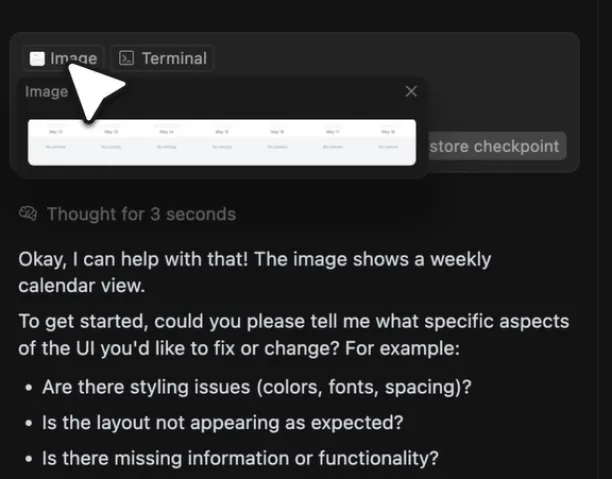Image resolution: width=612 pixels, height=479 pixels.
Task: Click May 14 column in calendar preview
Action: click(167, 140)
